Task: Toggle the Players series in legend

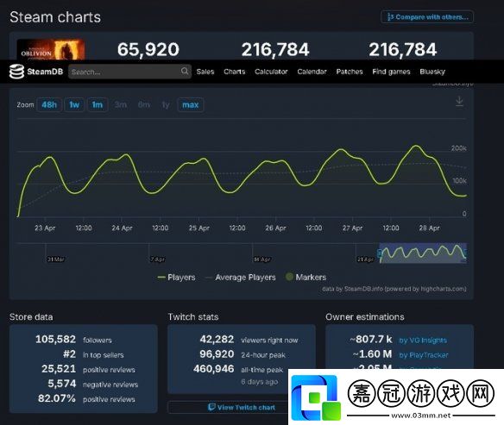Action: (176, 278)
